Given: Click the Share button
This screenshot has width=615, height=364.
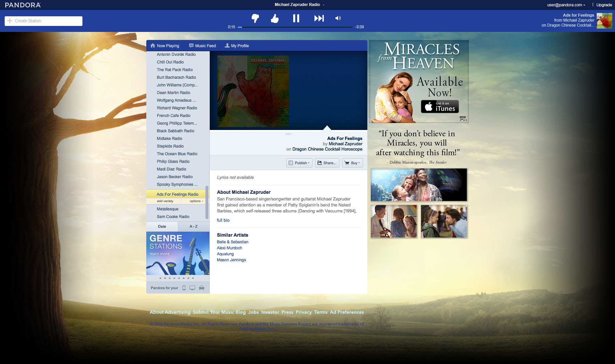Looking at the screenshot, I should tap(327, 163).
